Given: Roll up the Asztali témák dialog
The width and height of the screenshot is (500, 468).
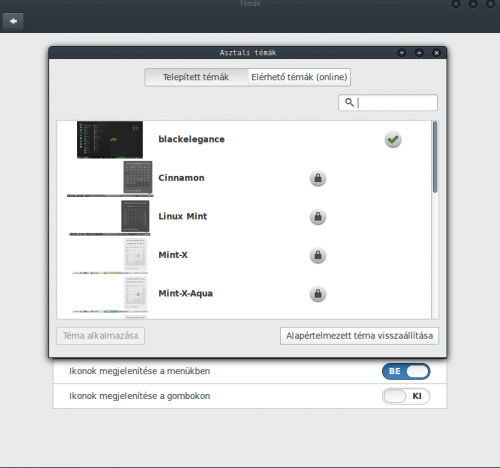Looking at the screenshot, I should click(402, 53).
